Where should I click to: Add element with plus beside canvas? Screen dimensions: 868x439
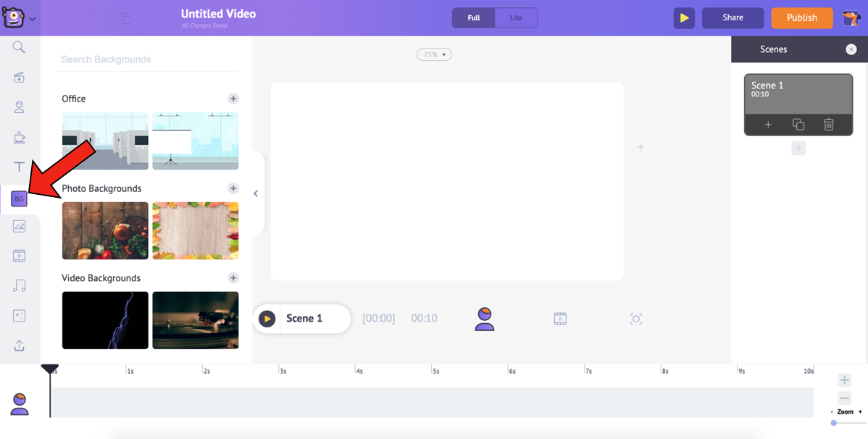(x=640, y=147)
